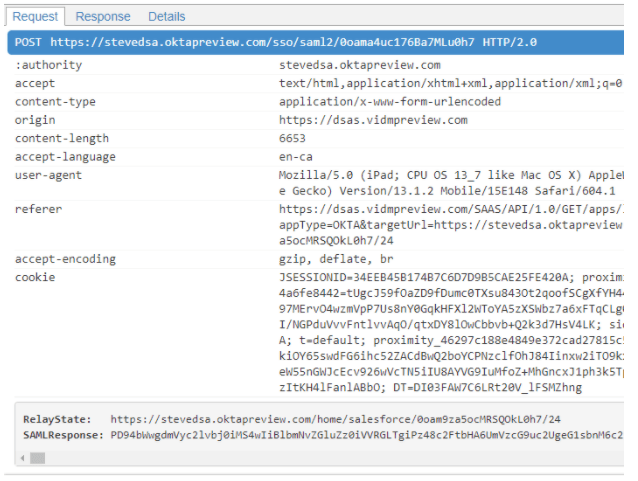
Task: Select the content-length value 6653
Action: tap(293, 139)
